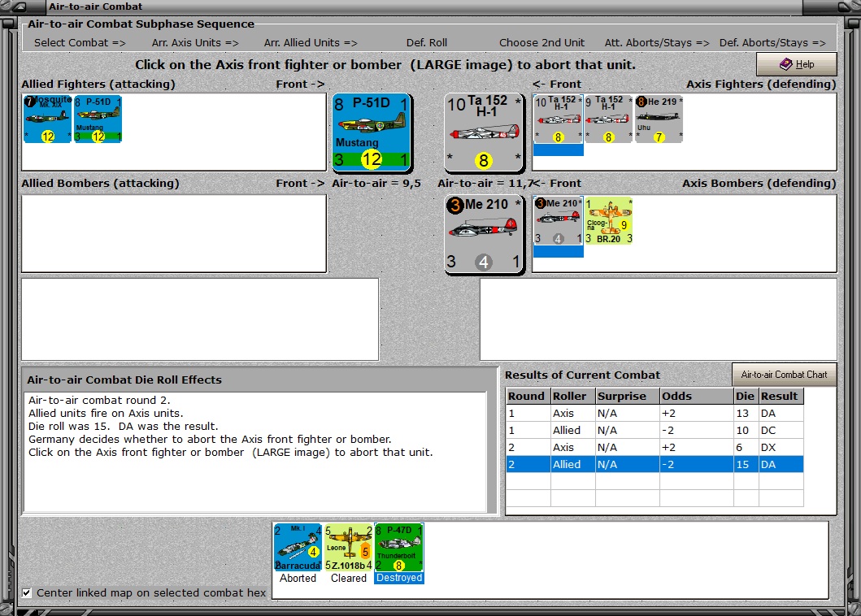
Task: Click the 'Air-to-air = 9,5' Allied strength label
Action: 376,184
